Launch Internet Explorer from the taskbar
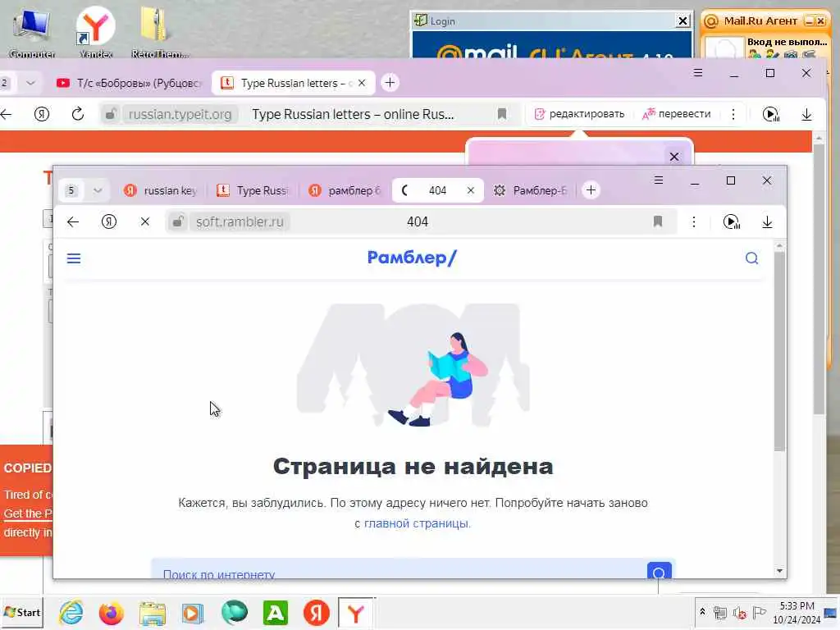The height and width of the screenshot is (630, 840). tap(71, 613)
